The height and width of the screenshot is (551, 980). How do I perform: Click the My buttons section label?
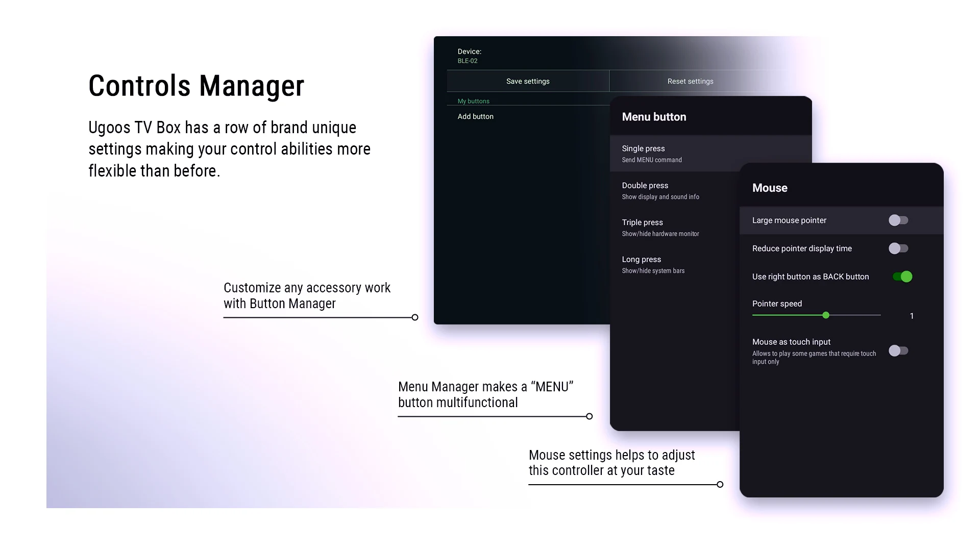pyautogui.click(x=473, y=101)
